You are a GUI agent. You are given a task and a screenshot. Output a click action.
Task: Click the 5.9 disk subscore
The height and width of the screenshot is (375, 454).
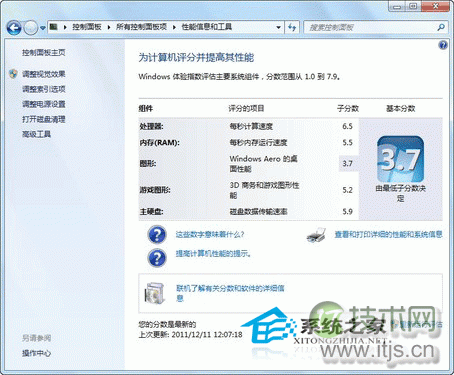pos(347,211)
